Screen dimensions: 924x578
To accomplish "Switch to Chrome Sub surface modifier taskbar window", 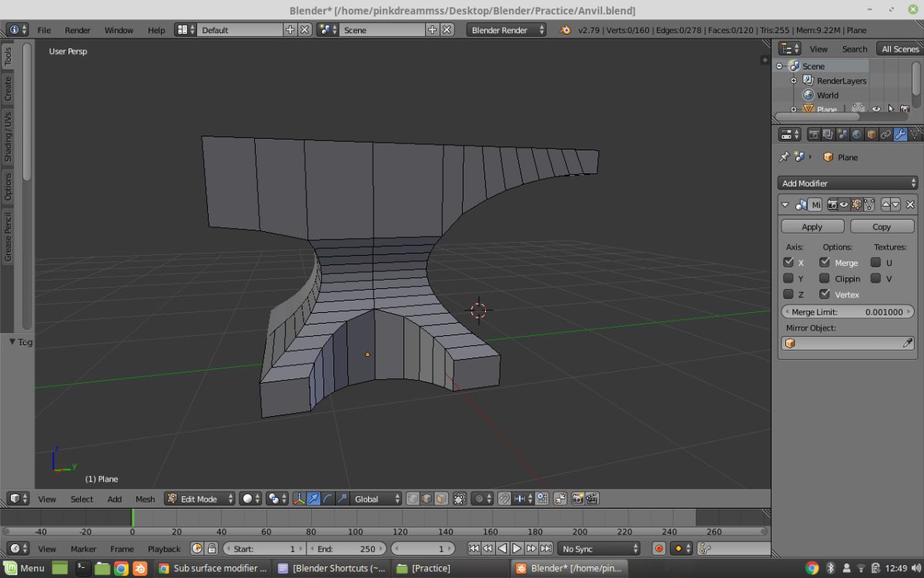I will pyautogui.click(x=212, y=568).
